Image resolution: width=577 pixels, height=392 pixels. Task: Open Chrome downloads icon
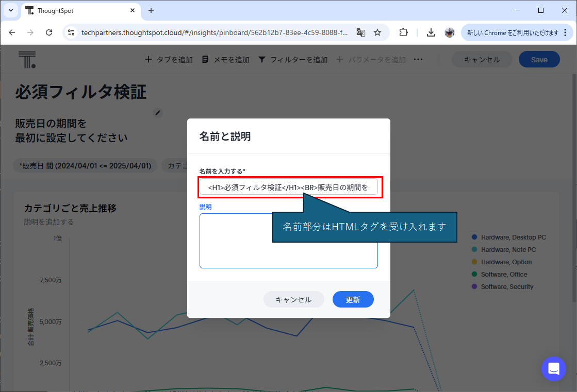tap(431, 32)
